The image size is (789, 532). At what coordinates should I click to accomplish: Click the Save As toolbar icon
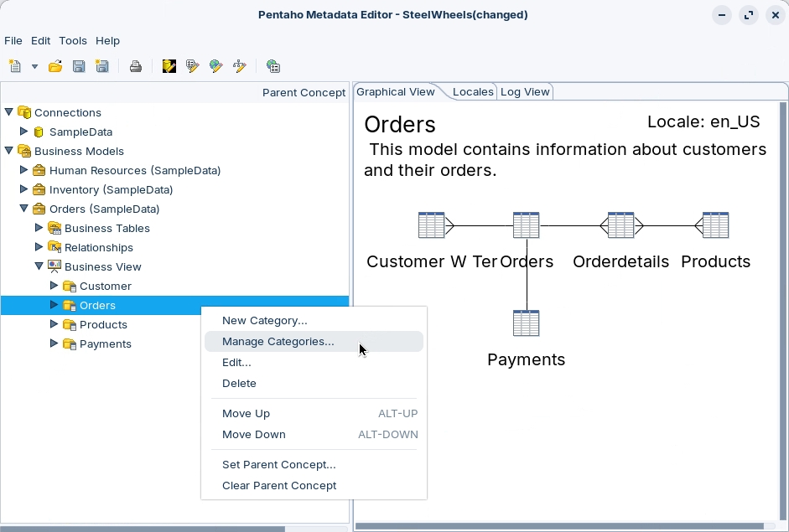(x=102, y=66)
